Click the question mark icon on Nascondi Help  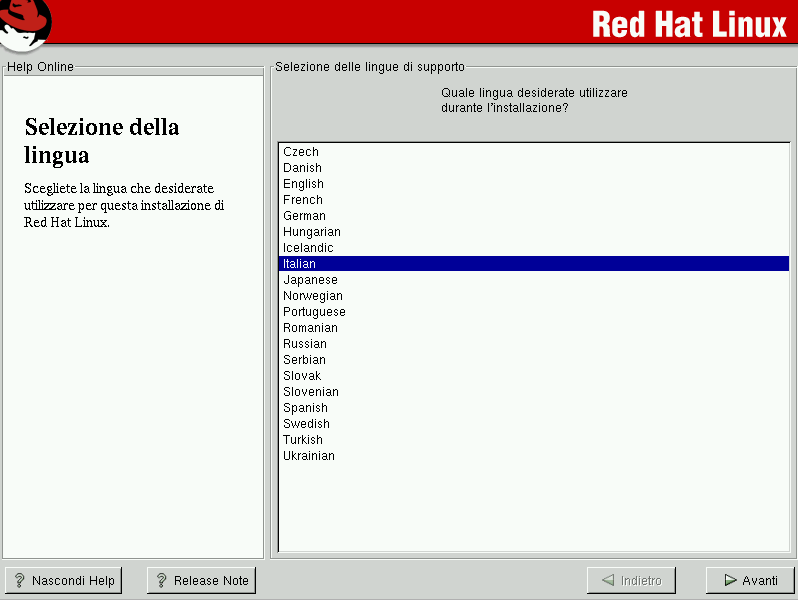click(x=19, y=580)
